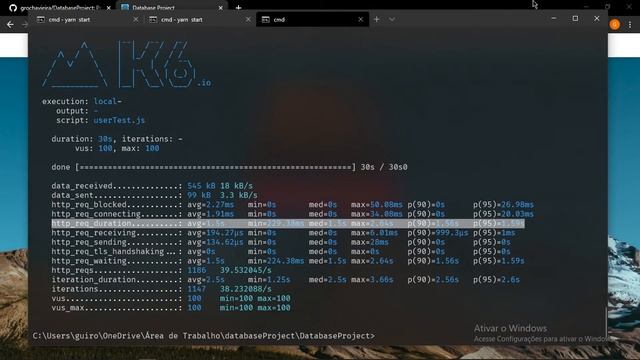Close the active 'cmd' terminal tab
The height and width of the screenshot is (360, 640).
click(x=360, y=20)
